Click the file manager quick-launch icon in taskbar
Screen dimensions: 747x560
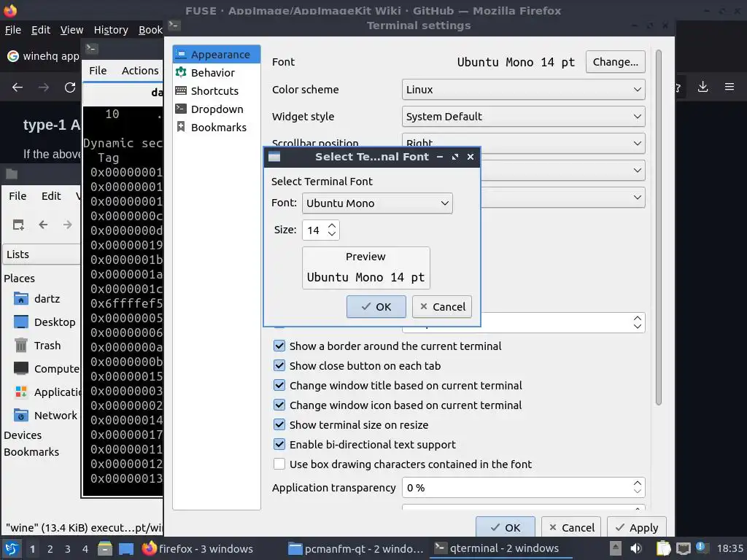[105, 548]
